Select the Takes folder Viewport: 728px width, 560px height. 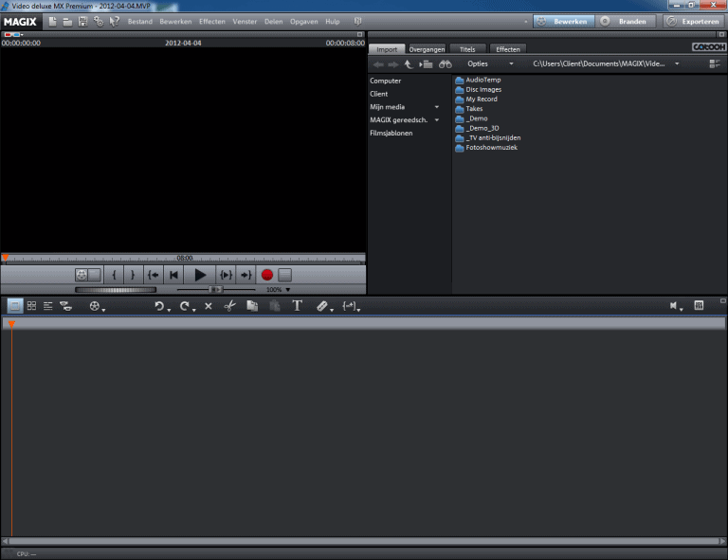pos(469,109)
